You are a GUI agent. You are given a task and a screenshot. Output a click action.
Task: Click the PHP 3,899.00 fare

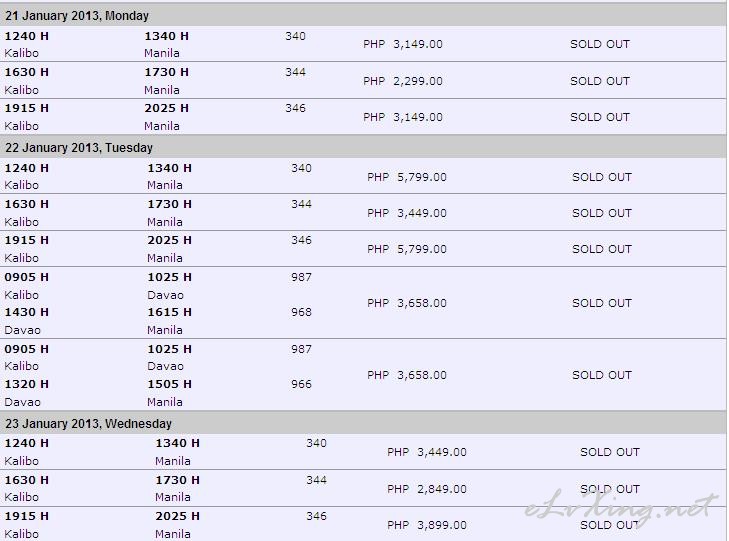click(x=427, y=525)
